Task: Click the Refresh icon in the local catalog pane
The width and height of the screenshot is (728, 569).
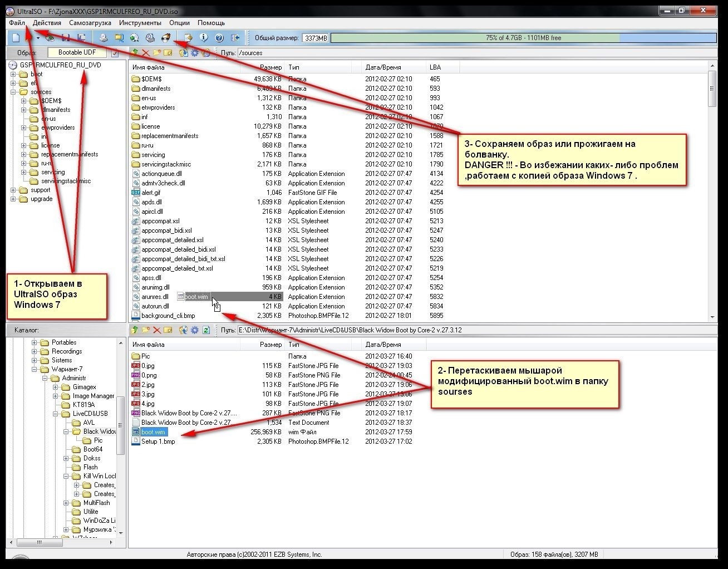Action: [x=206, y=330]
